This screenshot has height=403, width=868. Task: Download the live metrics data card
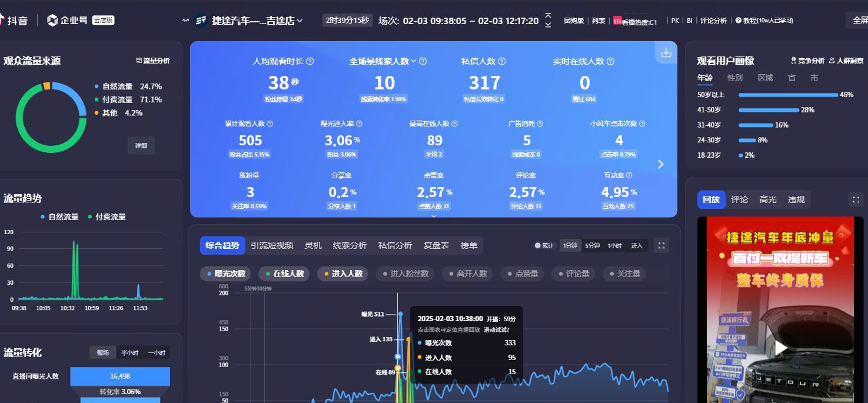(x=666, y=52)
